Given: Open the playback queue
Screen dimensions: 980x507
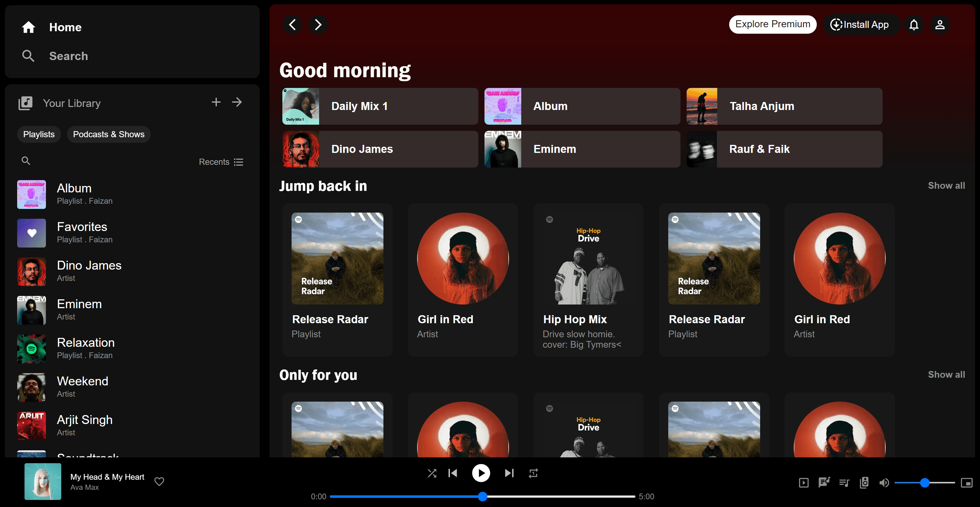Looking at the screenshot, I should [844, 482].
